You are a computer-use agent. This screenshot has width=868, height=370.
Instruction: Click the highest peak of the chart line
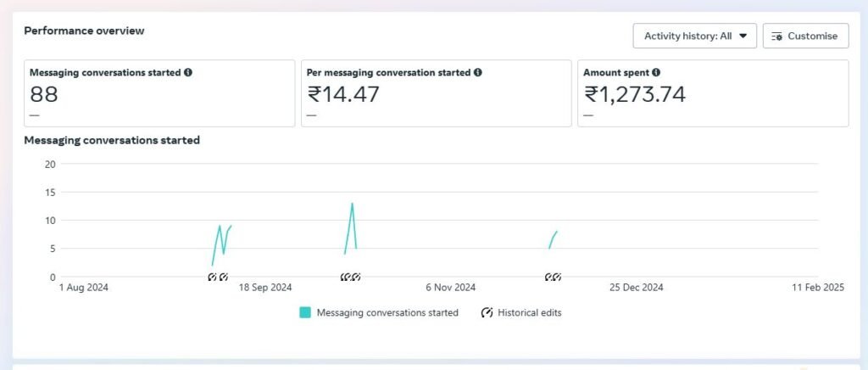[352, 204]
